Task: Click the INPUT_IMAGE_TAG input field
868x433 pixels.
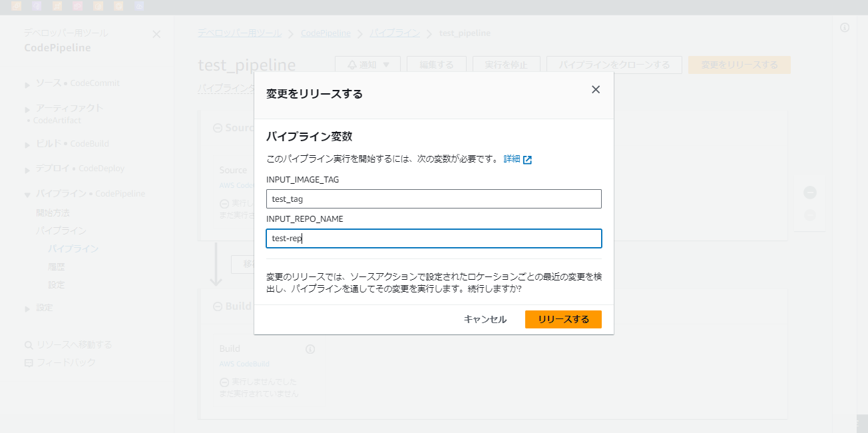Action: (434, 199)
